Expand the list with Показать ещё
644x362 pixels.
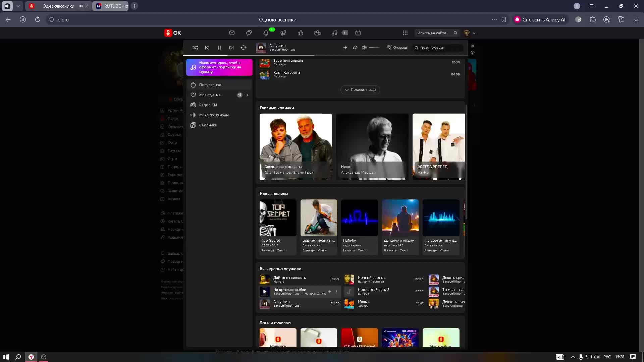pos(360,90)
